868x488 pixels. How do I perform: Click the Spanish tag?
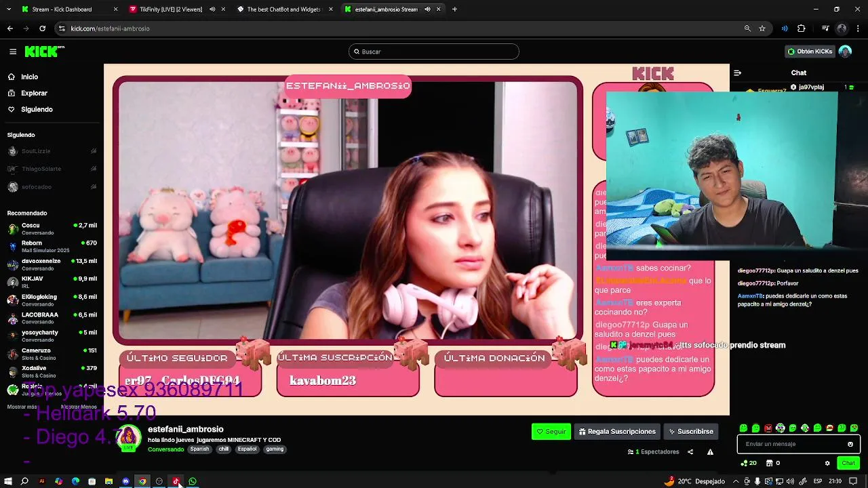coord(199,449)
